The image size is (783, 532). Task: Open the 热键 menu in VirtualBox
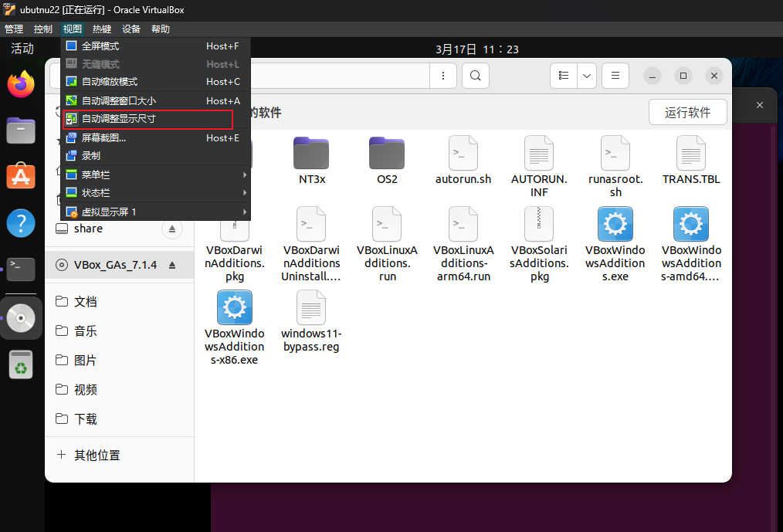pyautogui.click(x=102, y=29)
